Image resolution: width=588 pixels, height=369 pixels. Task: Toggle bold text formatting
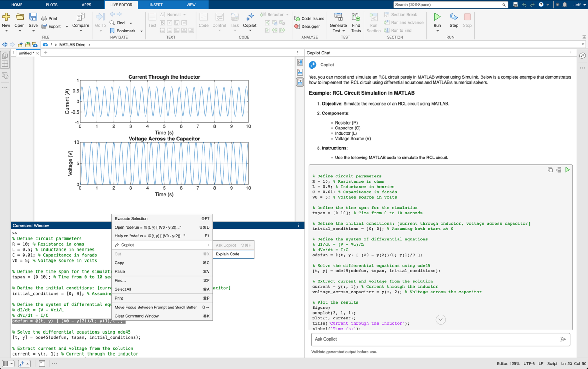pos(162,22)
